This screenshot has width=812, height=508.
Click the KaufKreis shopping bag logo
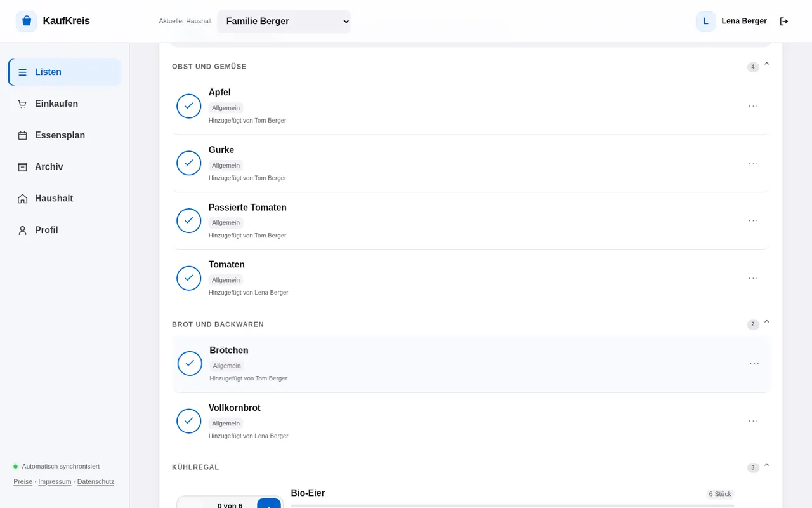[x=27, y=21]
